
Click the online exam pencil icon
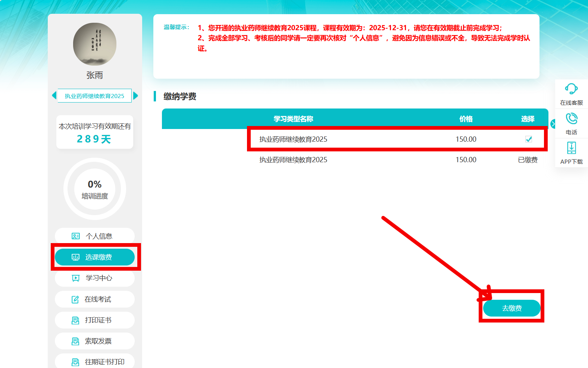[x=75, y=299]
